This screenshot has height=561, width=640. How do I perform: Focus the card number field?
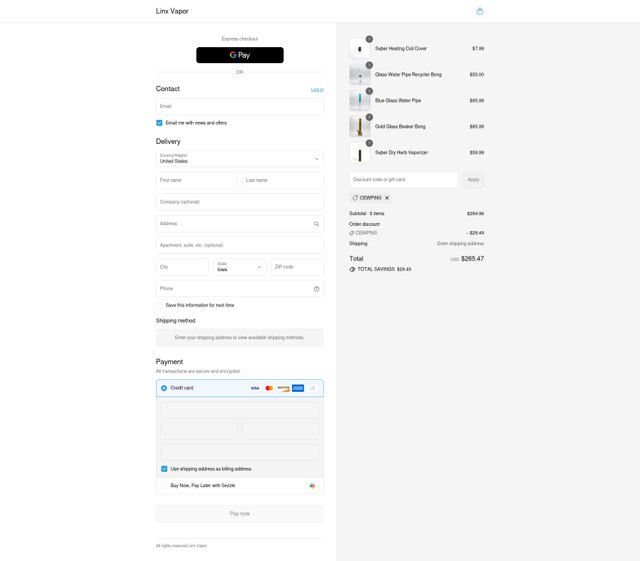pos(240,410)
